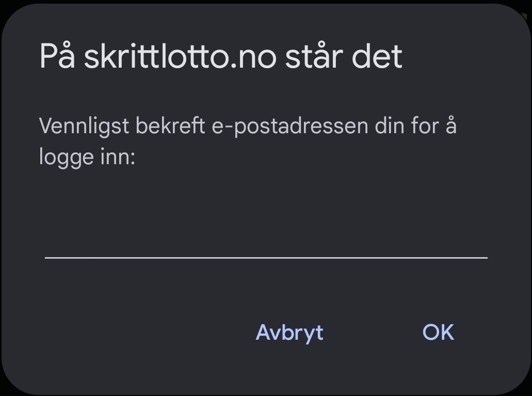Click the skrittlotto.no domain in the title
Image resolution: width=532 pixels, height=396 pixels.
pyautogui.click(x=174, y=56)
